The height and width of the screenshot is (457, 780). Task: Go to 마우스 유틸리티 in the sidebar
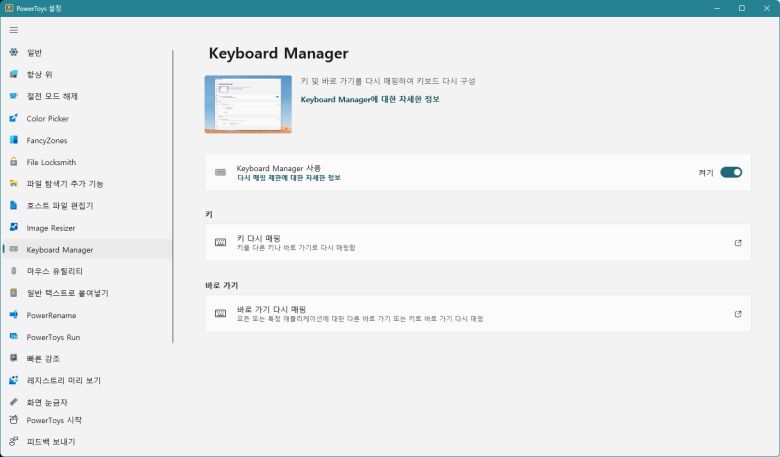pos(54,271)
